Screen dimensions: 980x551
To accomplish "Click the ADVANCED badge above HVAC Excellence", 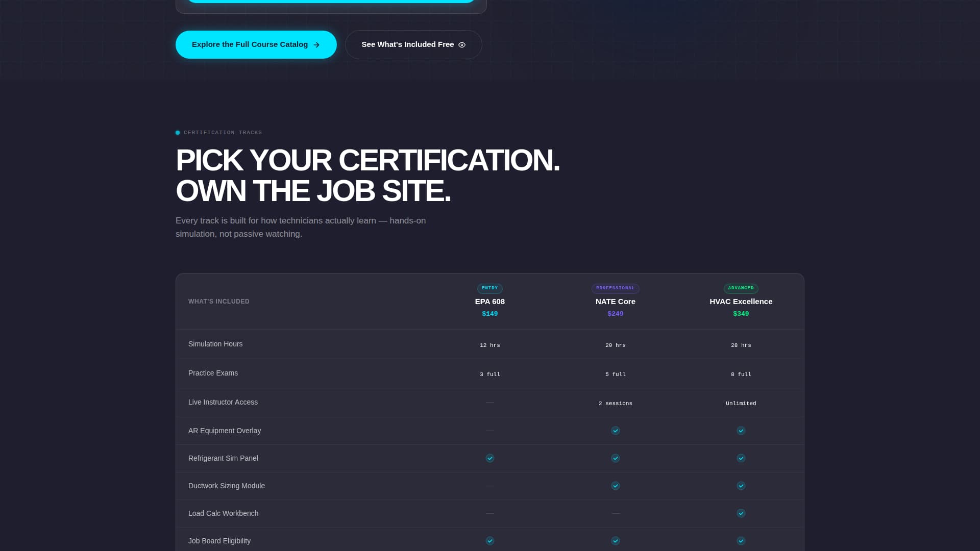I will click(x=741, y=288).
